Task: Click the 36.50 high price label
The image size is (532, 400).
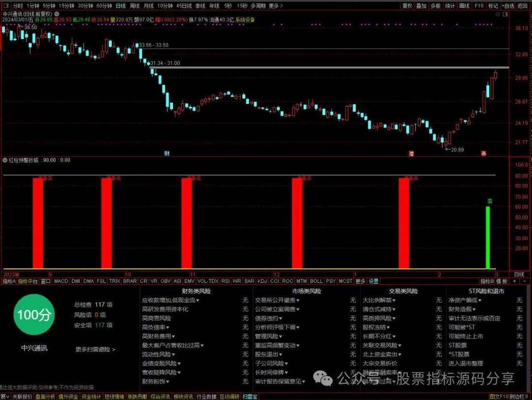Action: (31, 27)
